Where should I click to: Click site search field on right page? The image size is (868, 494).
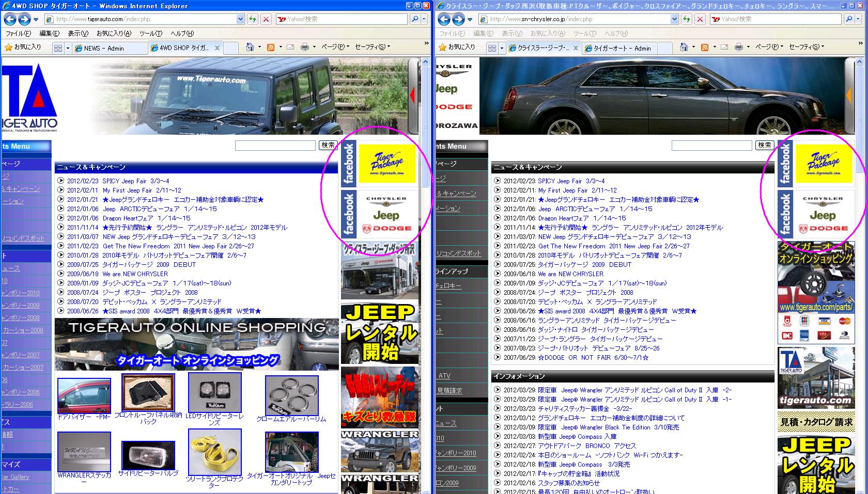point(711,146)
